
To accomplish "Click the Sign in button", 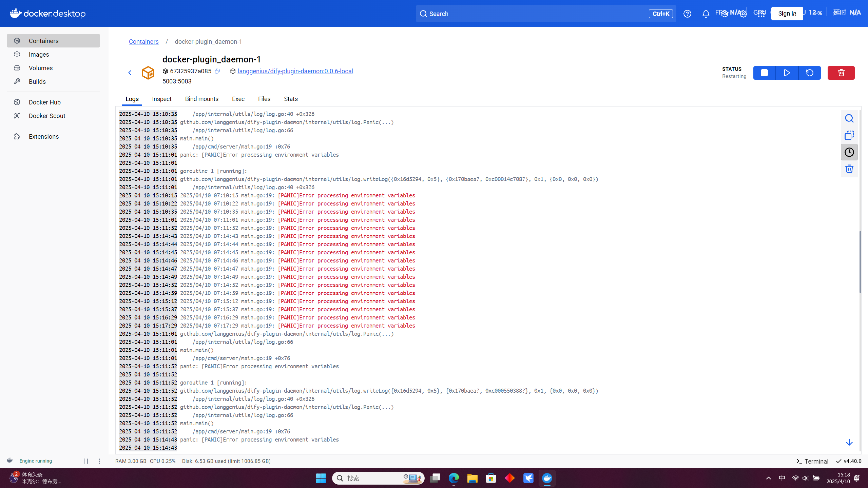I will [x=787, y=14].
